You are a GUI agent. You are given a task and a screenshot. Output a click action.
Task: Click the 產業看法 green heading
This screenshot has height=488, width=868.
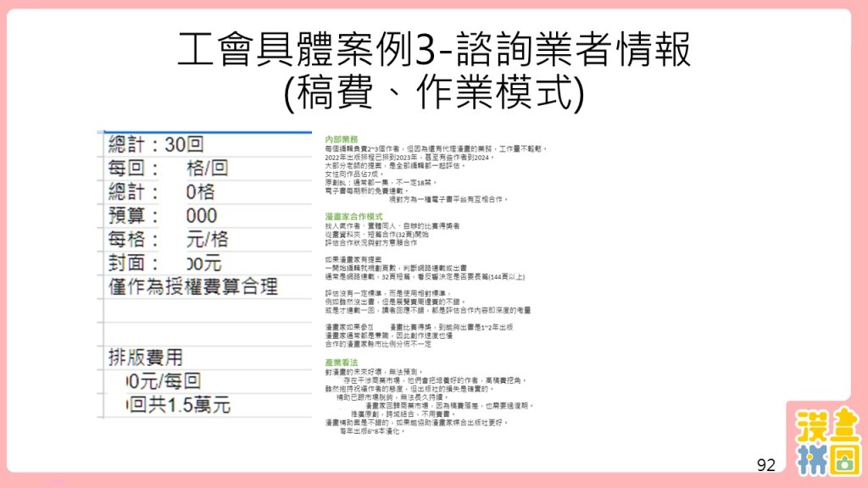tap(342, 362)
